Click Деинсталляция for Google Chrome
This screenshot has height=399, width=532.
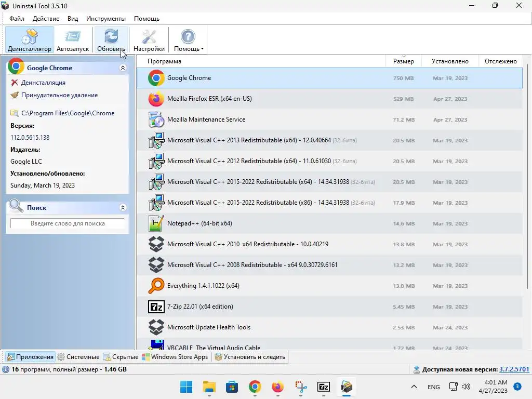tap(43, 83)
